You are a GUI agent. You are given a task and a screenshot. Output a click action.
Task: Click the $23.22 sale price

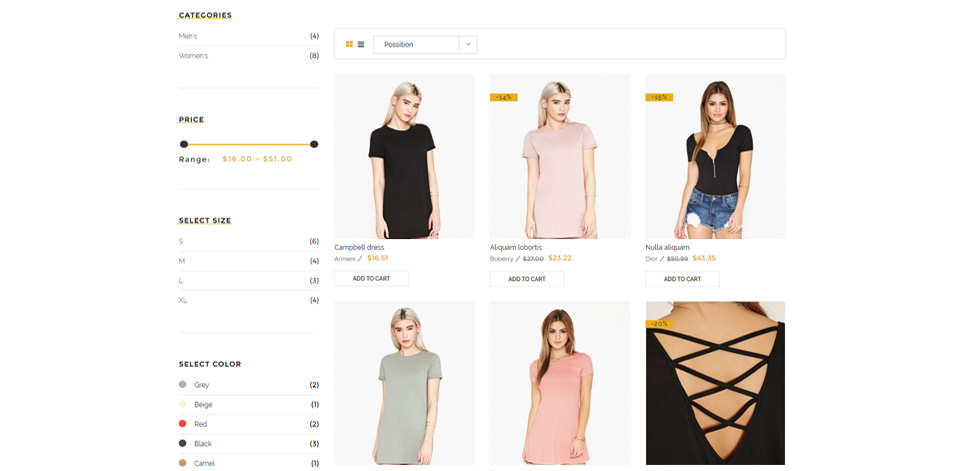560,258
